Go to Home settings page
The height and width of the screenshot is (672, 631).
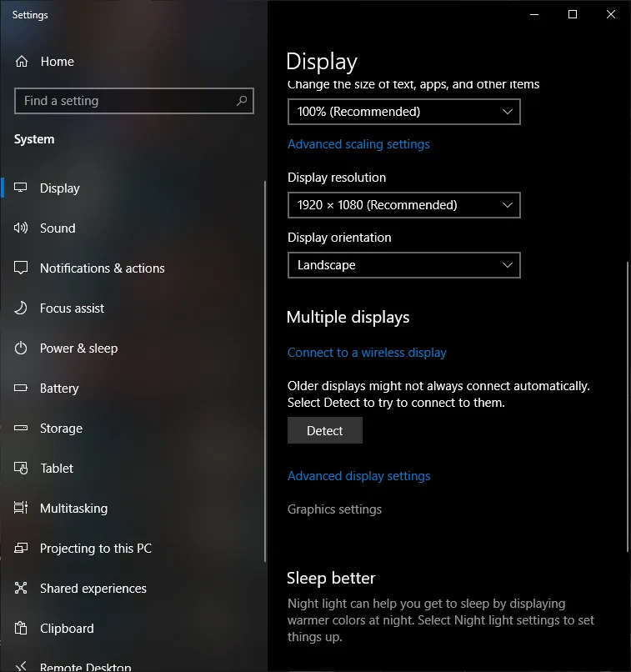[x=57, y=62]
